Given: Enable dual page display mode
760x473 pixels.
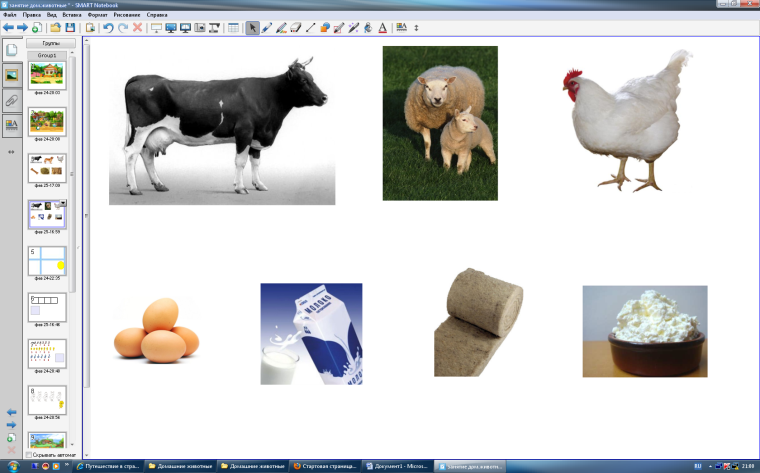Looking at the screenshot, I should (x=185, y=28).
